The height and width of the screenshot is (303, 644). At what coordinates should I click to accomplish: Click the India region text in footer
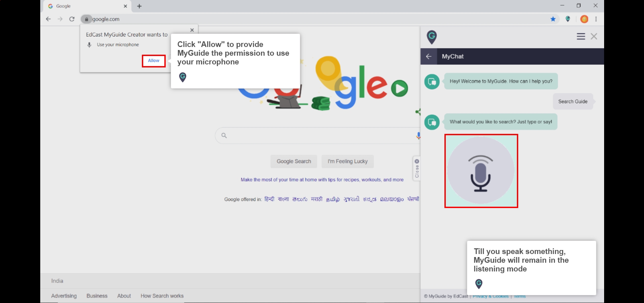click(57, 281)
